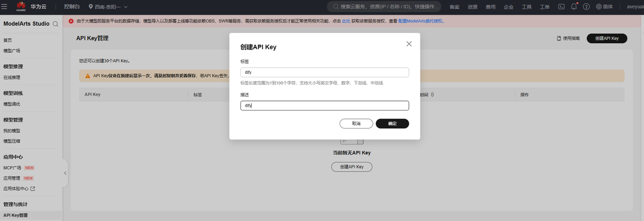Screen dimensions: 644x221
Task: Click the 此处 authorization link
Action: 346,22
